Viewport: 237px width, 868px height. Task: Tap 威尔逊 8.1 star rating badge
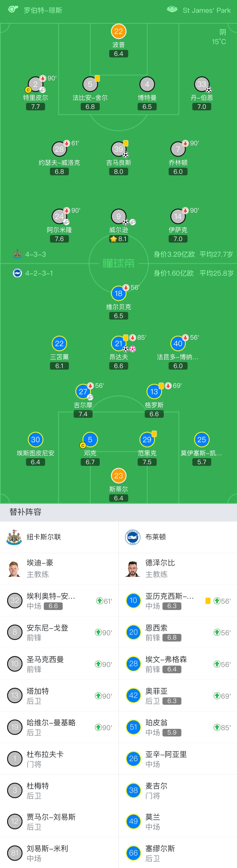pos(119,239)
